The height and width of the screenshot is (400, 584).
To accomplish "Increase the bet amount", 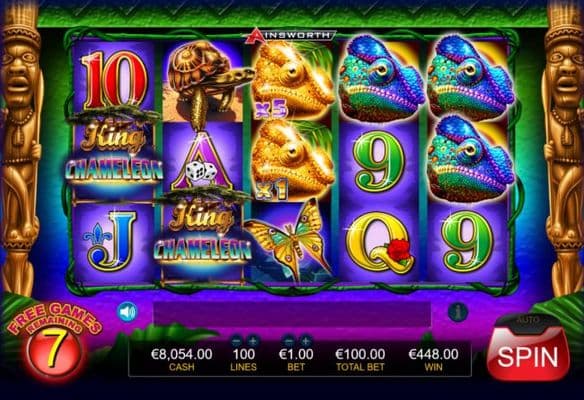I will pos(305,340).
